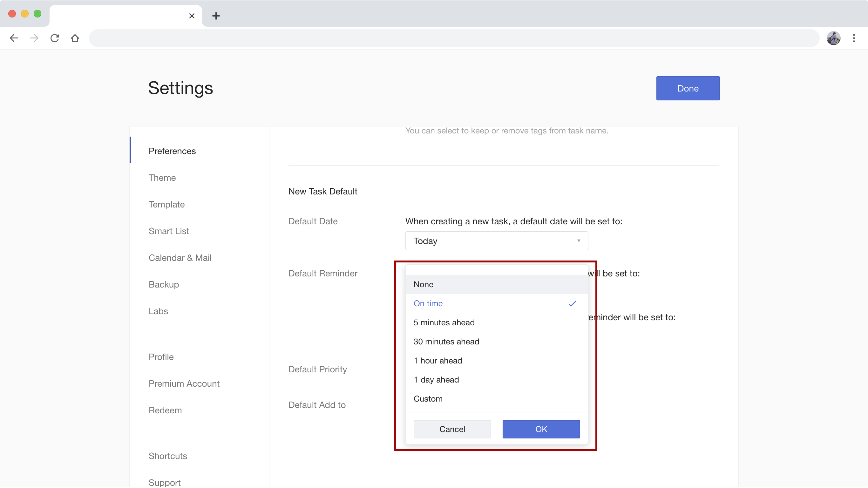Click the Preferences sidebar icon
The height and width of the screenshot is (488, 868).
[x=172, y=151]
